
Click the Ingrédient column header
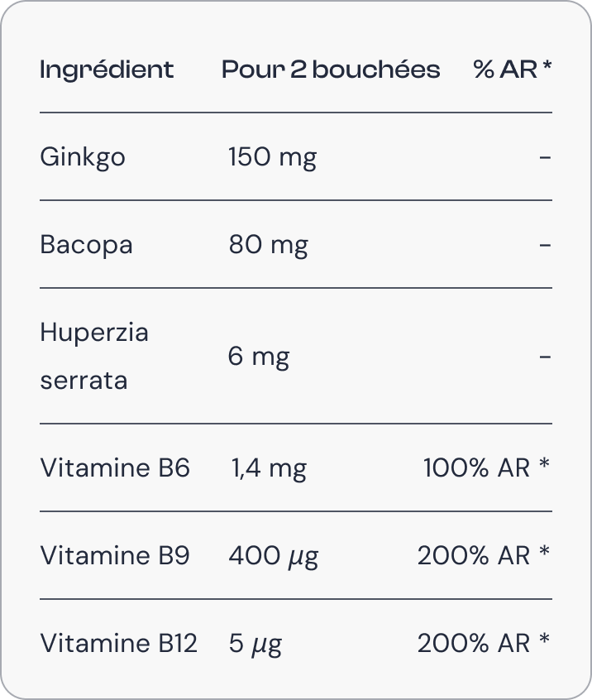pos(107,70)
